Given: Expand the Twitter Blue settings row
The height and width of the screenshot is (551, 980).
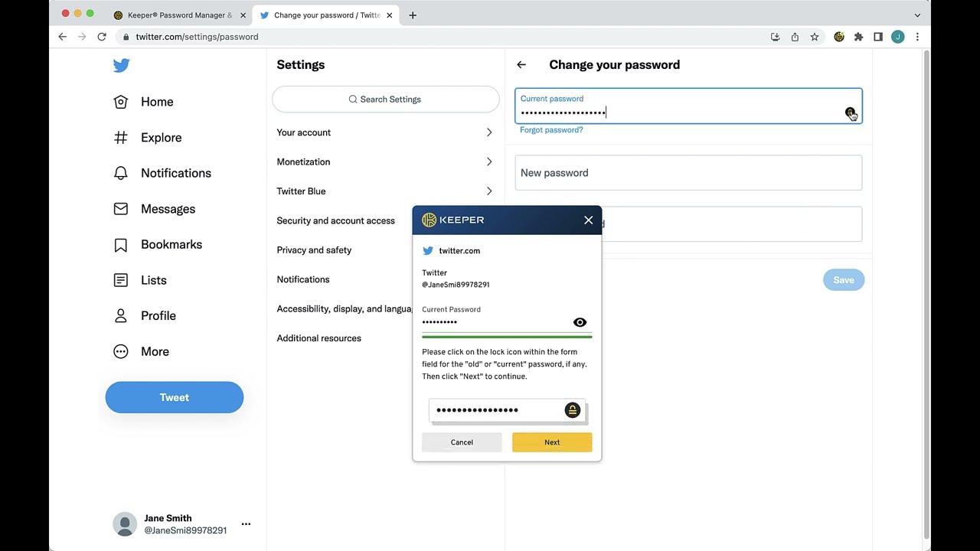Looking at the screenshot, I should pos(385,191).
